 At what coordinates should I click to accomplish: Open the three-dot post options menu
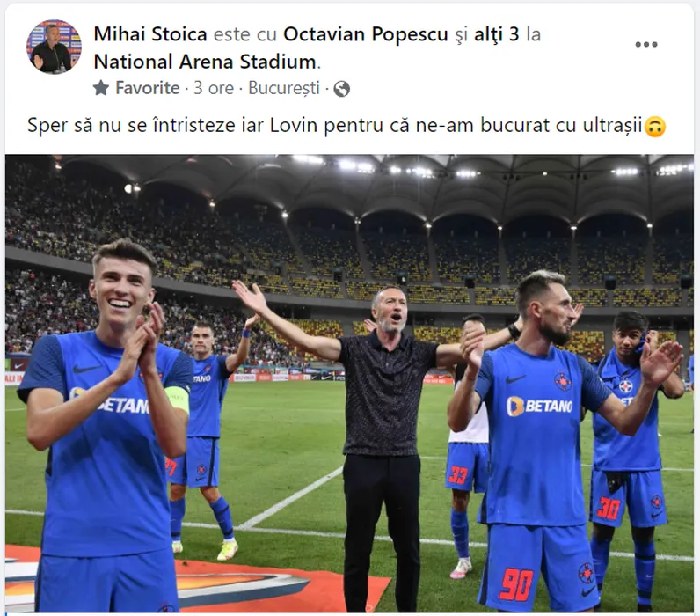coord(646,44)
